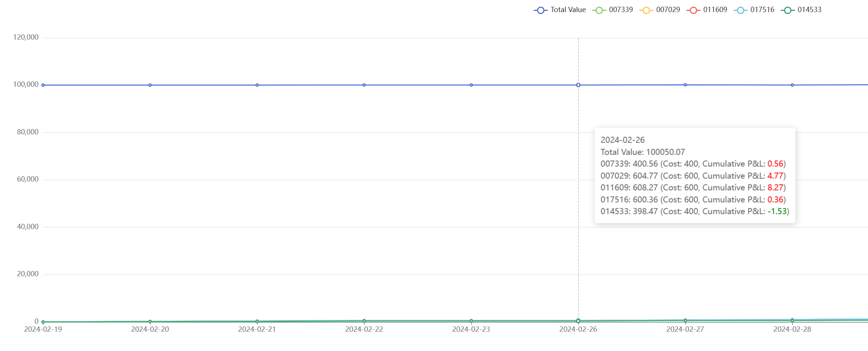Image resolution: width=868 pixels, height=351 pixels.
Task: Click Total Value marker for 2024-02-28
Action: 792,85
